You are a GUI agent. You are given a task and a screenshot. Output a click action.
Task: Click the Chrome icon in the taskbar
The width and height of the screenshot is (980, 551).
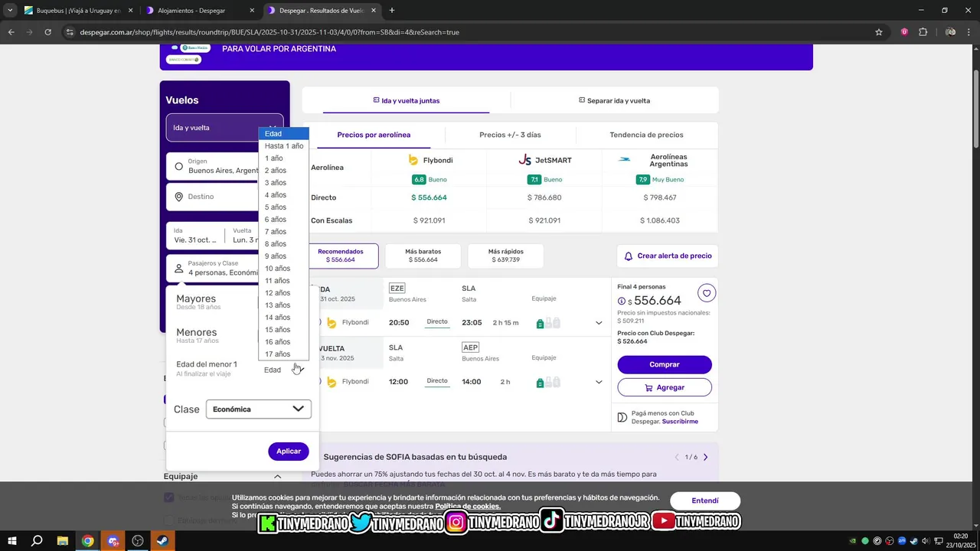pyautogui.click(x=88, y=541)
